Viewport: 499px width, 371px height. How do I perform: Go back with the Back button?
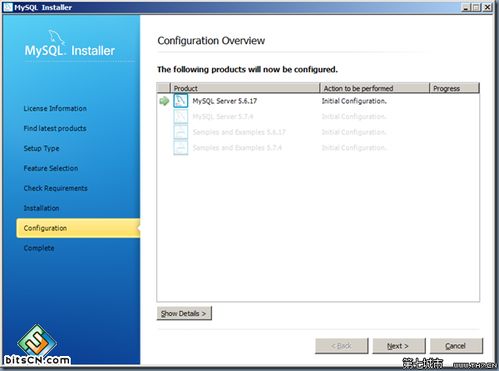pos(342,346)
